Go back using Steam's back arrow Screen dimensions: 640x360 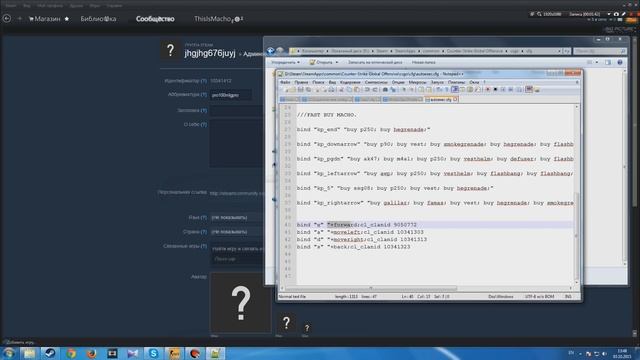tap(7, 18)
